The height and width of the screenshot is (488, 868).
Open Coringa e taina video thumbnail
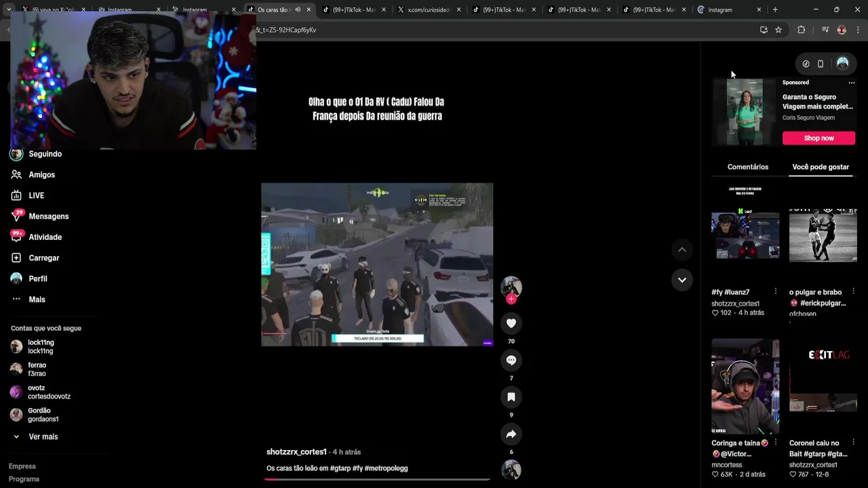745,386
